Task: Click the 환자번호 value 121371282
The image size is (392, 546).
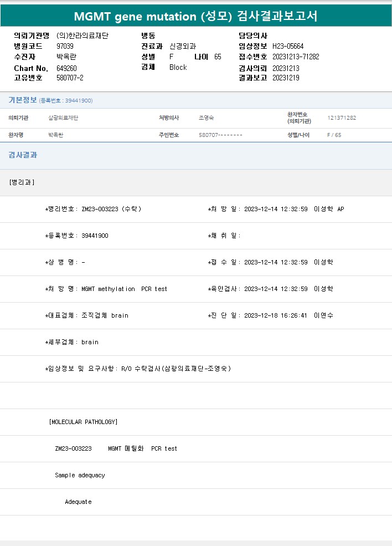Action: pyautogui.click(x=342, y=118)
